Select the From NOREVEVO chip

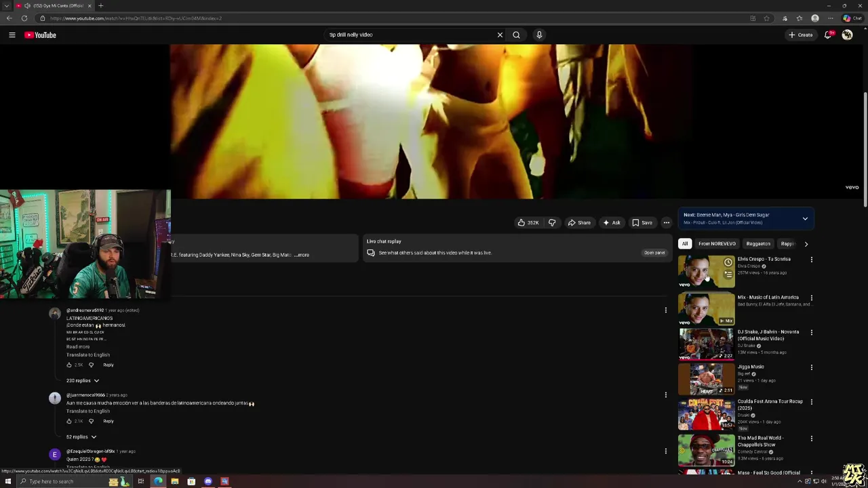click(x=717, y=243)
